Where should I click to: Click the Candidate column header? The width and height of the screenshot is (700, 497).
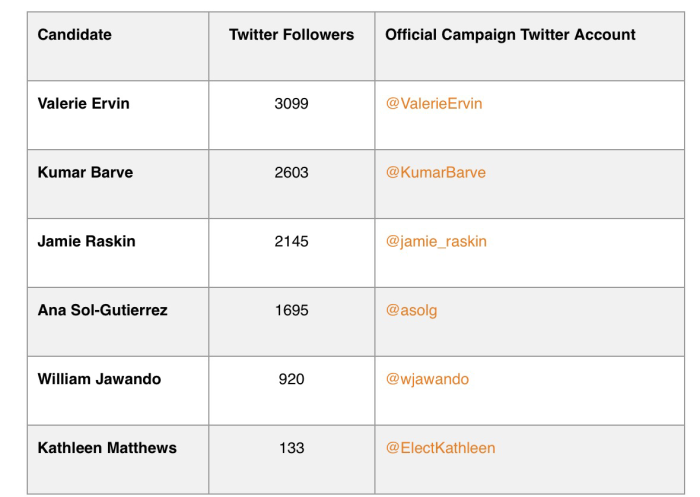[75, 34]
